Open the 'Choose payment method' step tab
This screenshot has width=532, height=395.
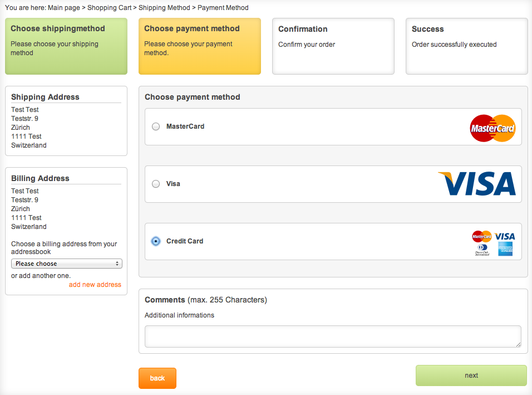pos(200,46)
